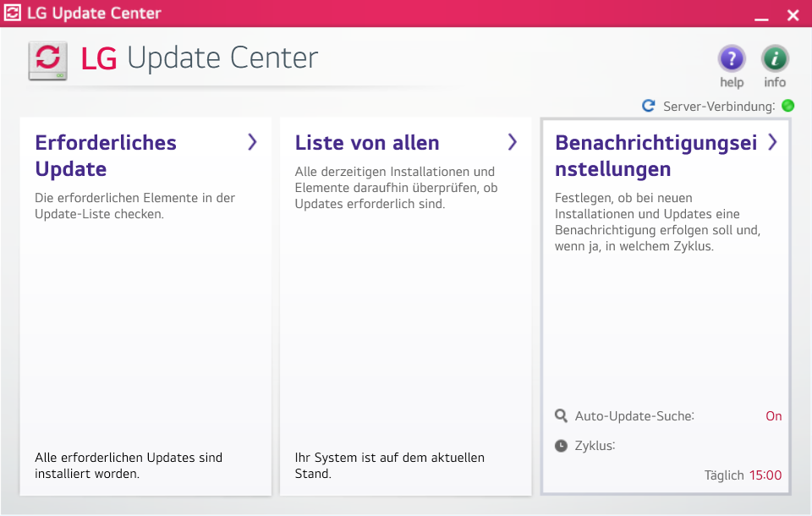812x516 pixels.
Task: Expand the Liste von allen arrow
Action: 512,142
